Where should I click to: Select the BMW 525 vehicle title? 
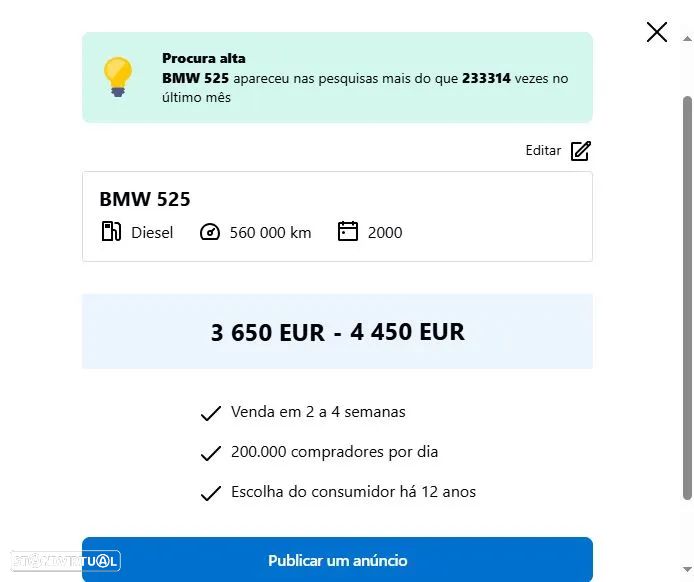[x=145, y=199]
